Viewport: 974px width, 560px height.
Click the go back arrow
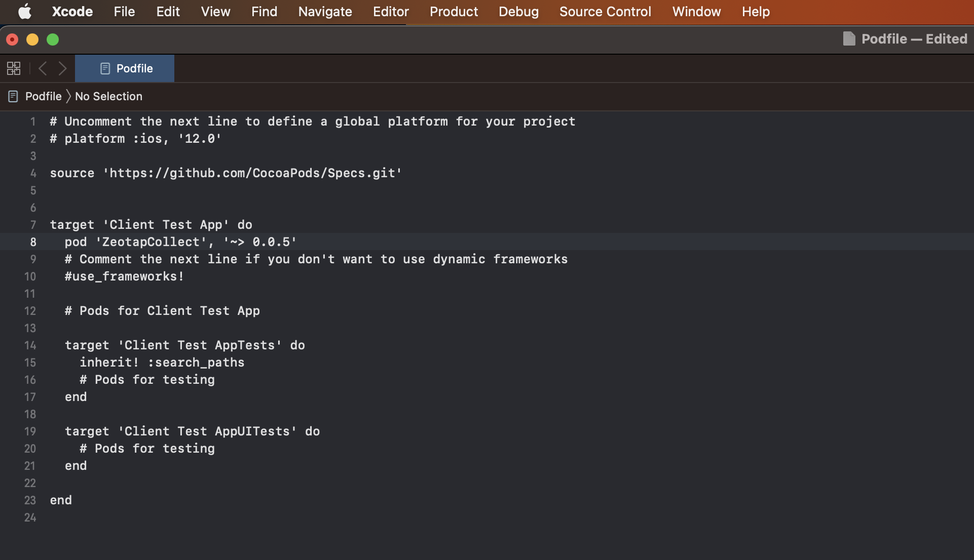(43, 68)
